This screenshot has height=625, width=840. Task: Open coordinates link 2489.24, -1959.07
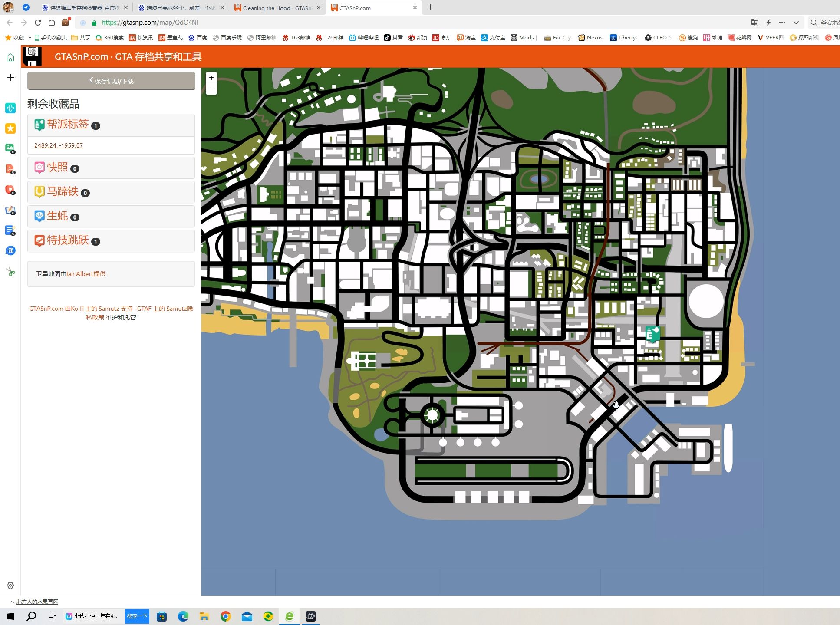click(x=59, y=145)
